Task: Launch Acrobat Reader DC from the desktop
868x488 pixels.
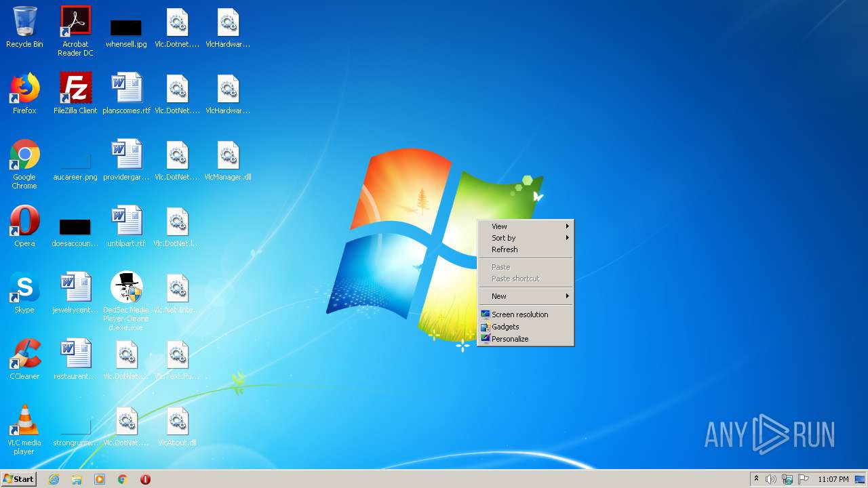Action: pyautogui.click(x=75, y=30)
